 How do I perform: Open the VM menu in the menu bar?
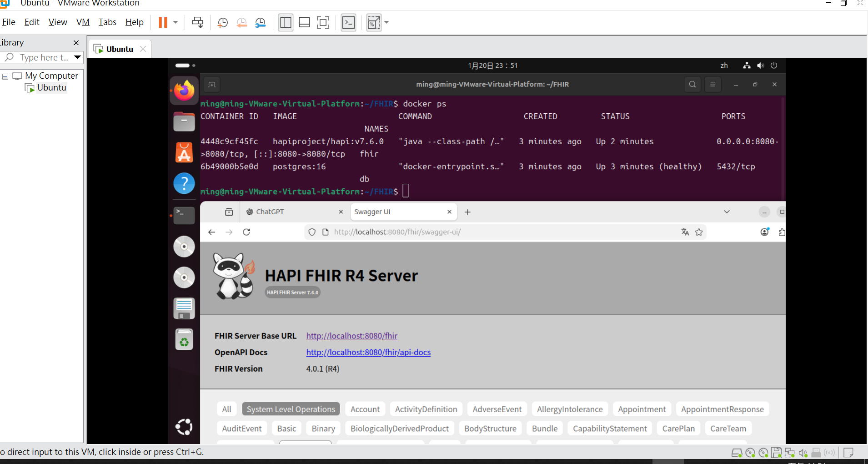pyautogui.click(x=83, y=22)
